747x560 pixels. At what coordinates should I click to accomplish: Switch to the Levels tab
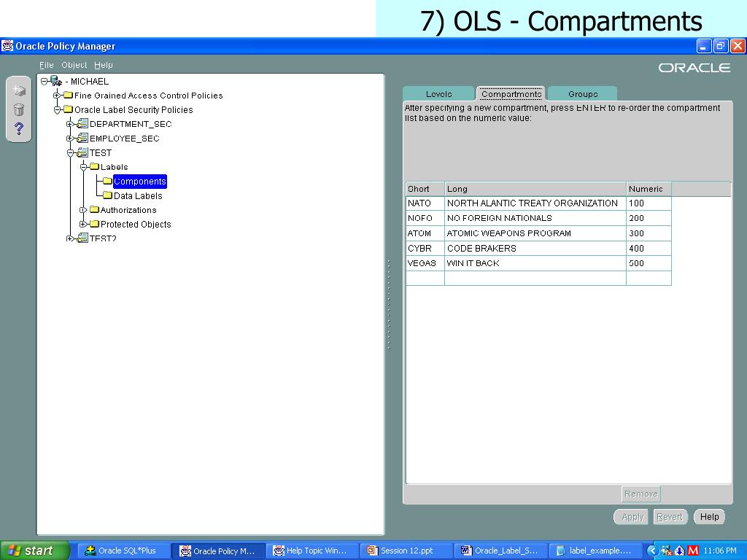click(x=438, y=94)
